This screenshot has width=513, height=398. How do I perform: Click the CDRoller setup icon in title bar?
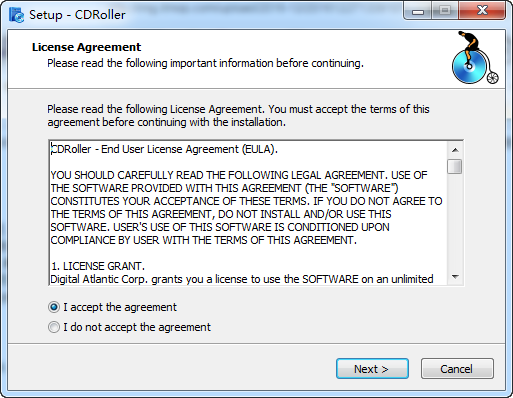(x=17, y=14)
